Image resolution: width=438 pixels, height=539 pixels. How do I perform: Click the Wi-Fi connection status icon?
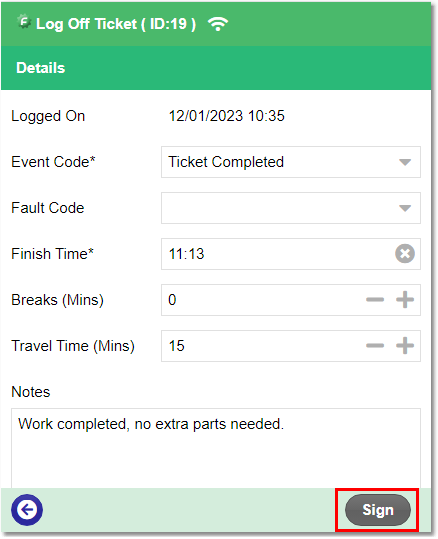pos(218,24)
